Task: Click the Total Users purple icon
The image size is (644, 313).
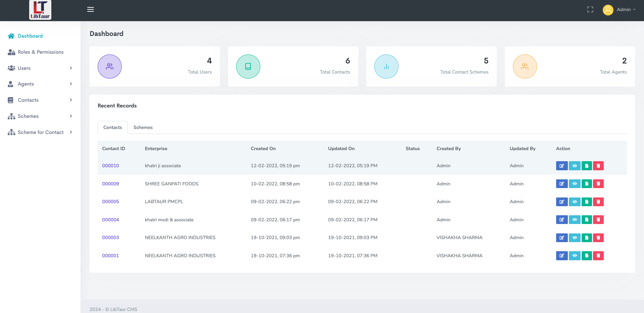Action: pyautogui.click(x=110, y=66)
